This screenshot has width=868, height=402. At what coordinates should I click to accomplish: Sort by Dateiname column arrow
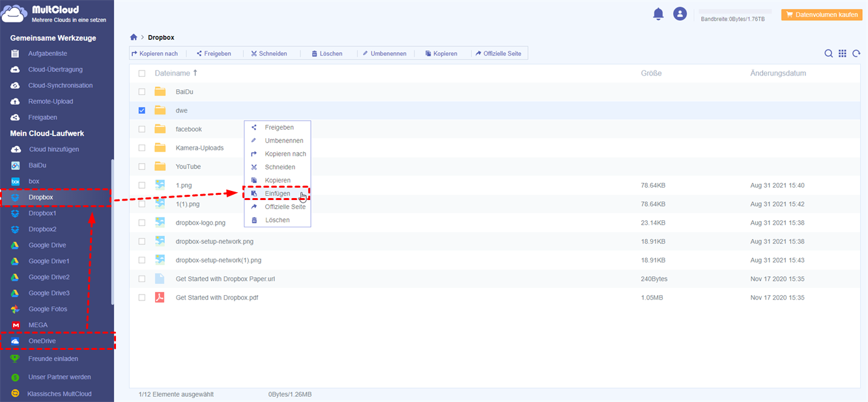[x=195, y=73]
